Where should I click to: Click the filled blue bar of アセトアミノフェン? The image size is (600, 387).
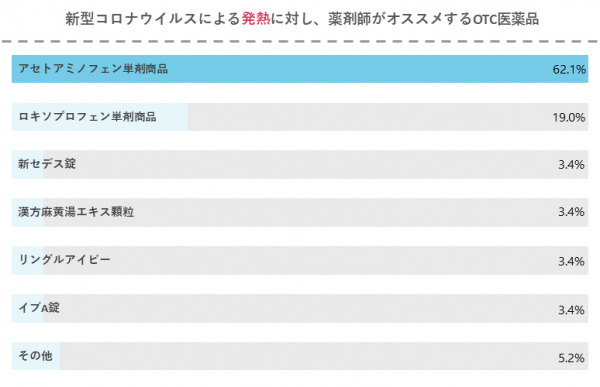300,69
